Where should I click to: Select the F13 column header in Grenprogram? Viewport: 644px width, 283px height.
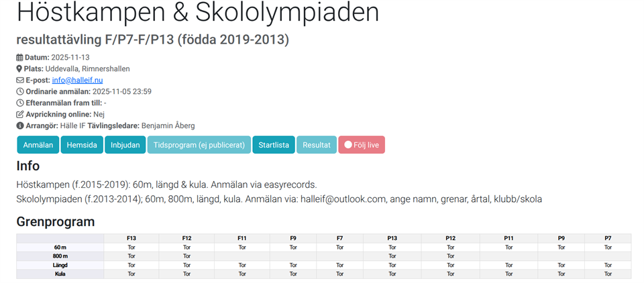coord(131,238)
